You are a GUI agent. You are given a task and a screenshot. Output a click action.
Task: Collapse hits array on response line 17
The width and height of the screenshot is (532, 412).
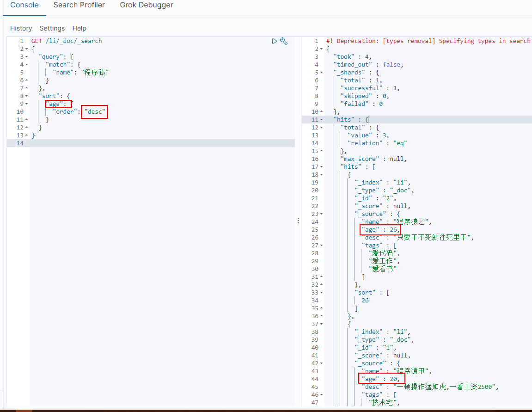(x=322, y=166)
